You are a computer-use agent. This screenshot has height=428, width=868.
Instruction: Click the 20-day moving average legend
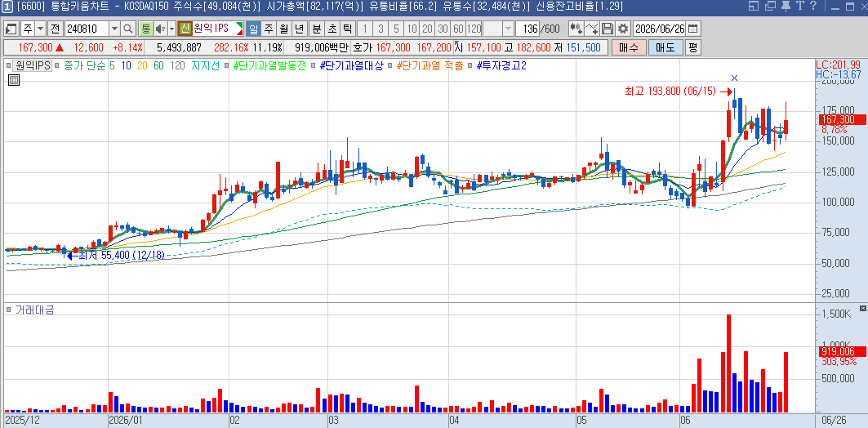(142, 65)
